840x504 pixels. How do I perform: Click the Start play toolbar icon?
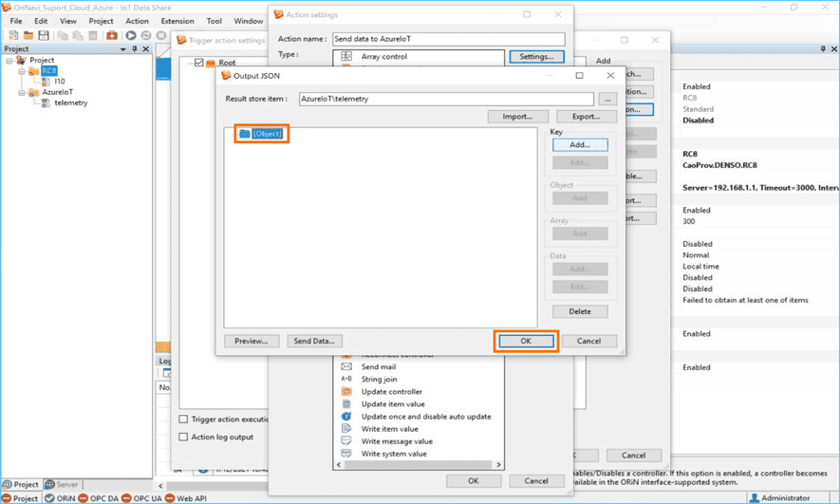tap(131, 35)
